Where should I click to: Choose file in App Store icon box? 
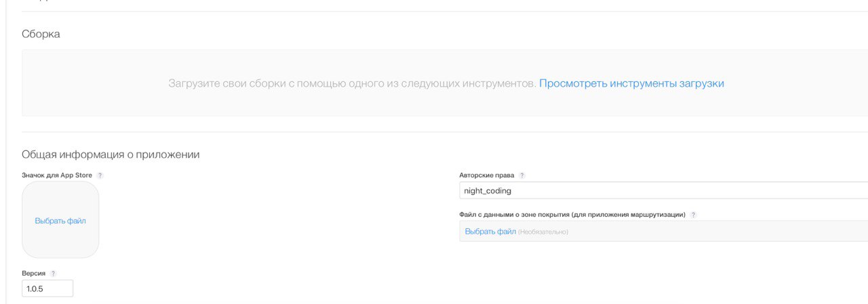[x=60, y=221]
